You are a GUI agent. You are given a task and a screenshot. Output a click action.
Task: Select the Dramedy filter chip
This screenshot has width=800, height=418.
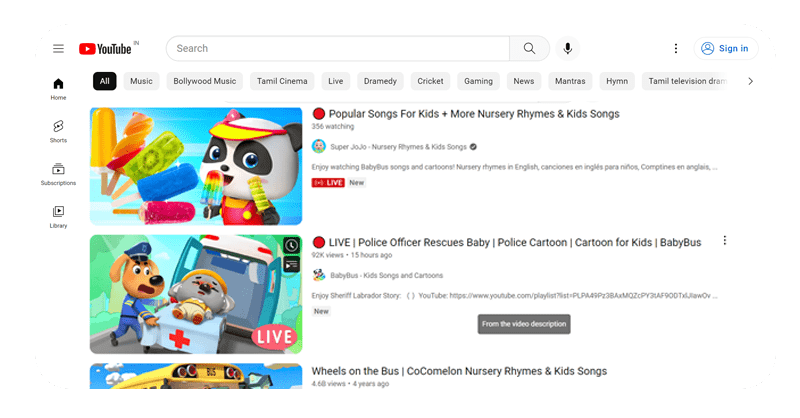point(380,81)
